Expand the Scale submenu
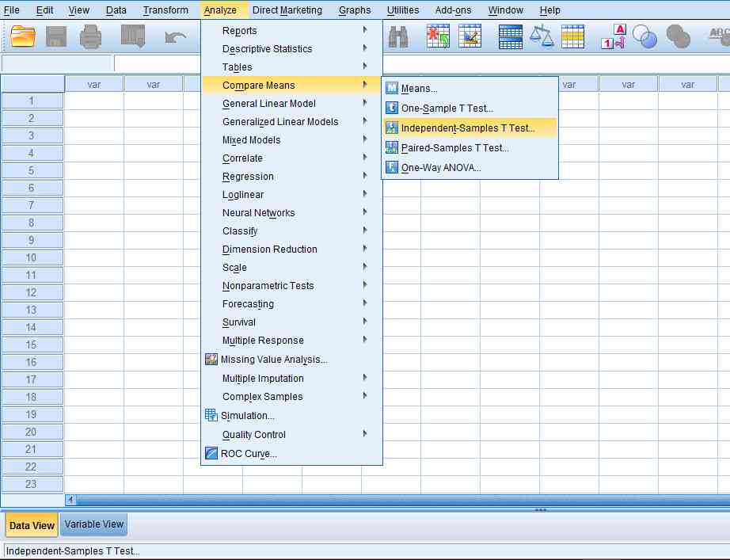 [x=292, y=267]
